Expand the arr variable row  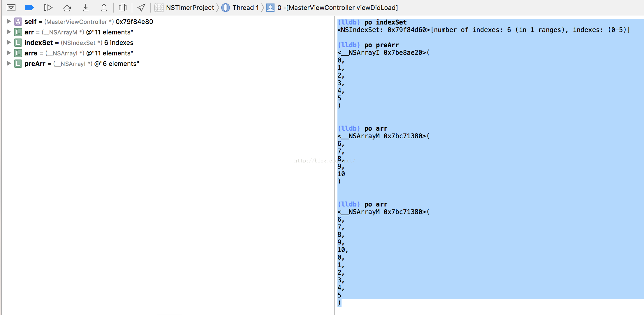coord(8,32)
